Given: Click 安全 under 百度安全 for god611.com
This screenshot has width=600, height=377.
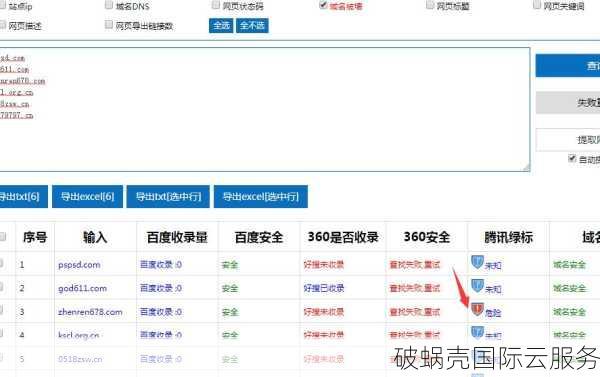Looking at the screenshot, I should pos(230,288).
